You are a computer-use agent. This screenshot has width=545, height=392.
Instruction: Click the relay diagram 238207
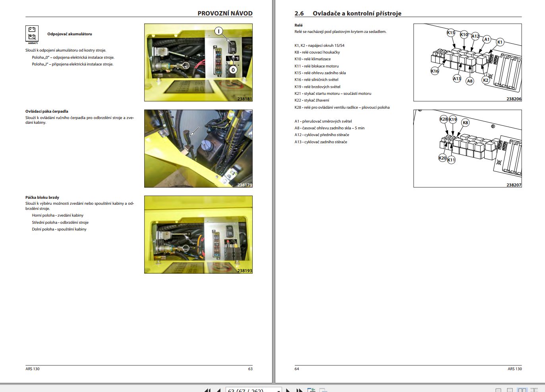tap(468, 149)
